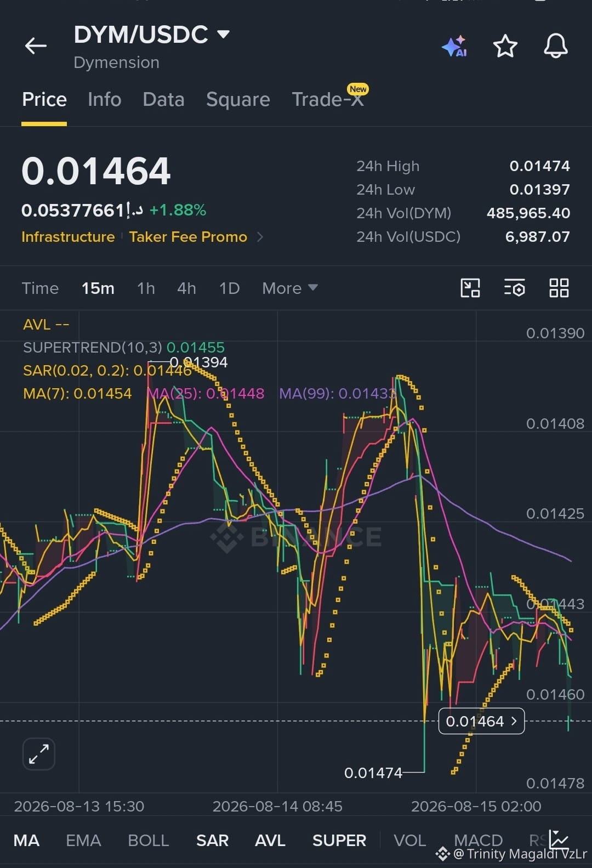The image size is (592, 868).
Task: Tap the 2026-08-14 08:45 time label
Action: pos(277,806)
